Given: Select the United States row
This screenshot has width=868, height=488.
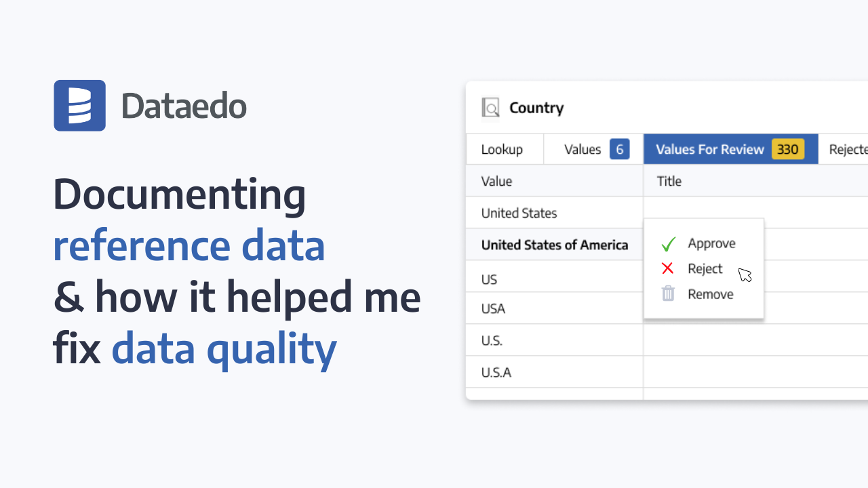Looking at the screenshot, I should point(519,213).
